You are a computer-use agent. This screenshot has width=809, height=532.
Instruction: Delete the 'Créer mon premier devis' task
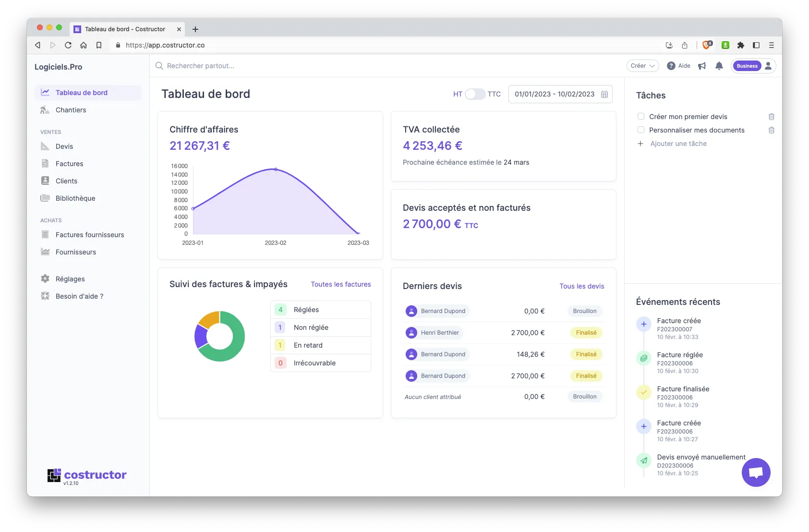pyautogui.click(x=771, y=117)
